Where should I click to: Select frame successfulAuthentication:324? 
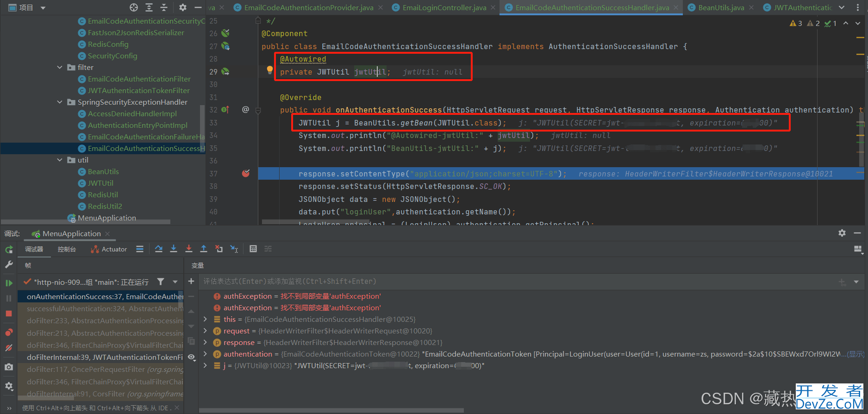[x=100, y=308]
